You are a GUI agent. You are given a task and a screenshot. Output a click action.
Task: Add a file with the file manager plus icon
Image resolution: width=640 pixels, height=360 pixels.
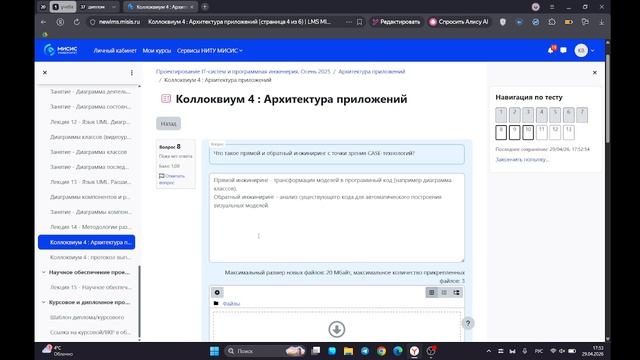click(217, 292)
